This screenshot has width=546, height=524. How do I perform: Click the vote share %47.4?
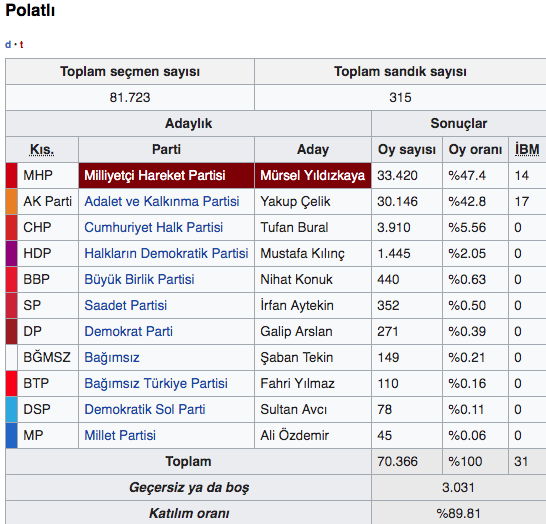[x=467, y=175]
